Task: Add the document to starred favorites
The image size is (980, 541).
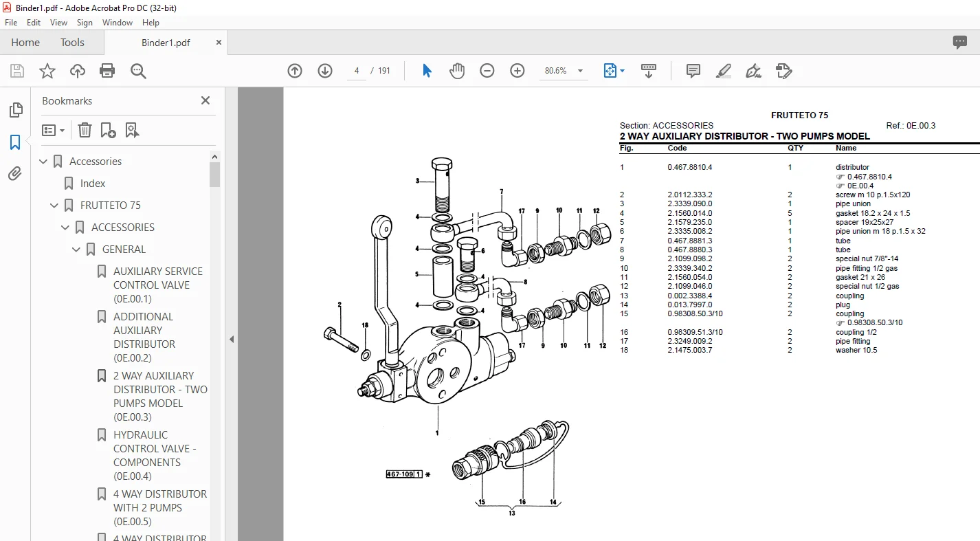Action: pos(47,71)
